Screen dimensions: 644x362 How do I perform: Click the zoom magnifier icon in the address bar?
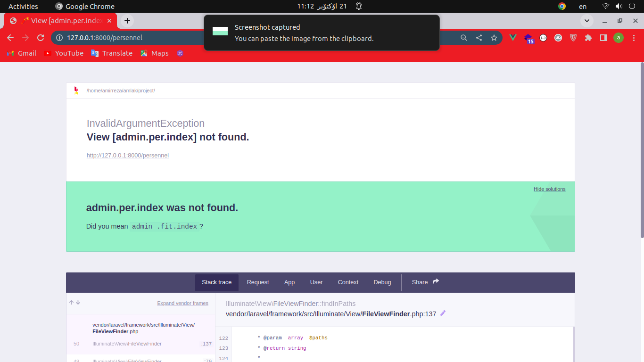[x=464, y=38]
